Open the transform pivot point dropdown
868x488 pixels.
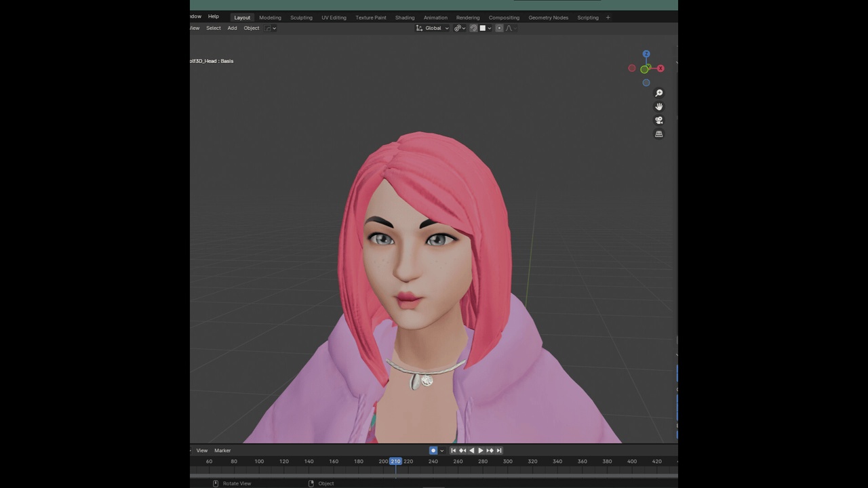459,28
